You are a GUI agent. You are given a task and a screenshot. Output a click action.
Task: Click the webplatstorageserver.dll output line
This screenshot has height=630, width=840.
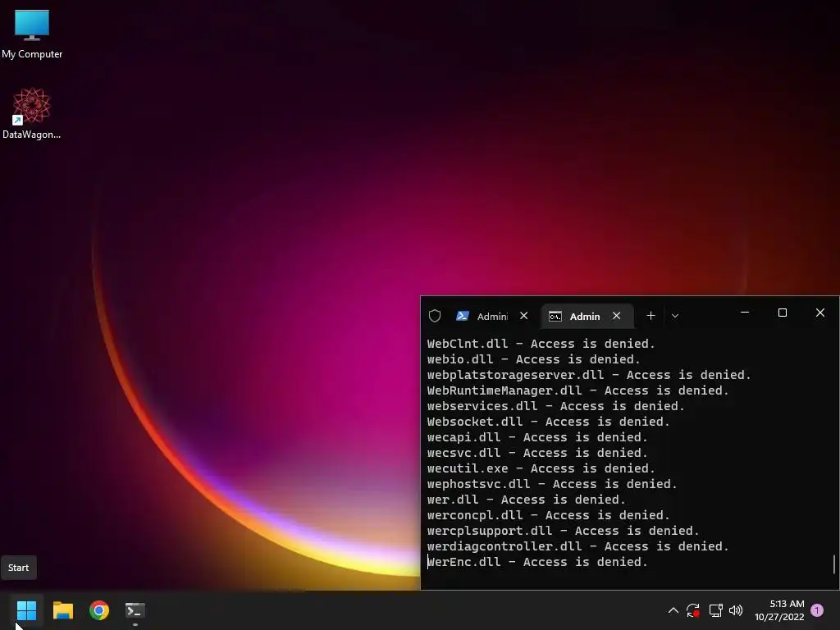589,375
